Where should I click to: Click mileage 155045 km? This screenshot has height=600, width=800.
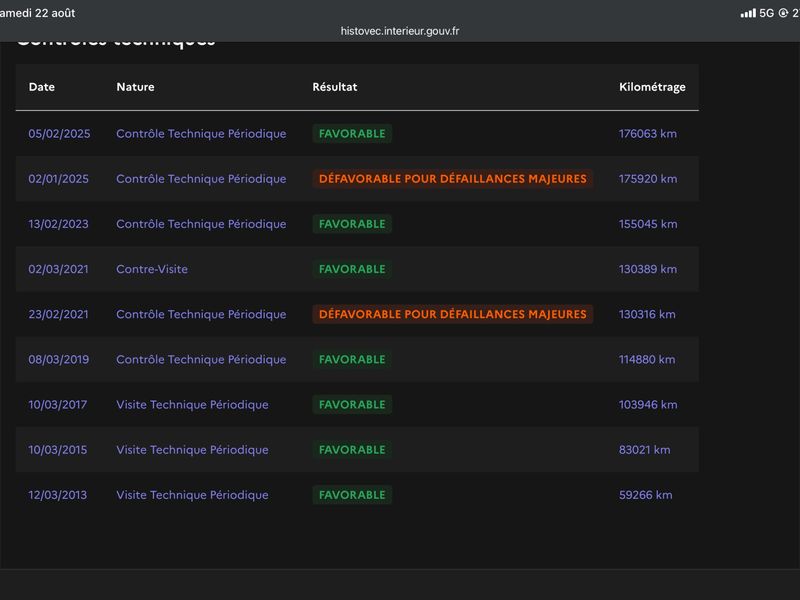tap(648, 224)
